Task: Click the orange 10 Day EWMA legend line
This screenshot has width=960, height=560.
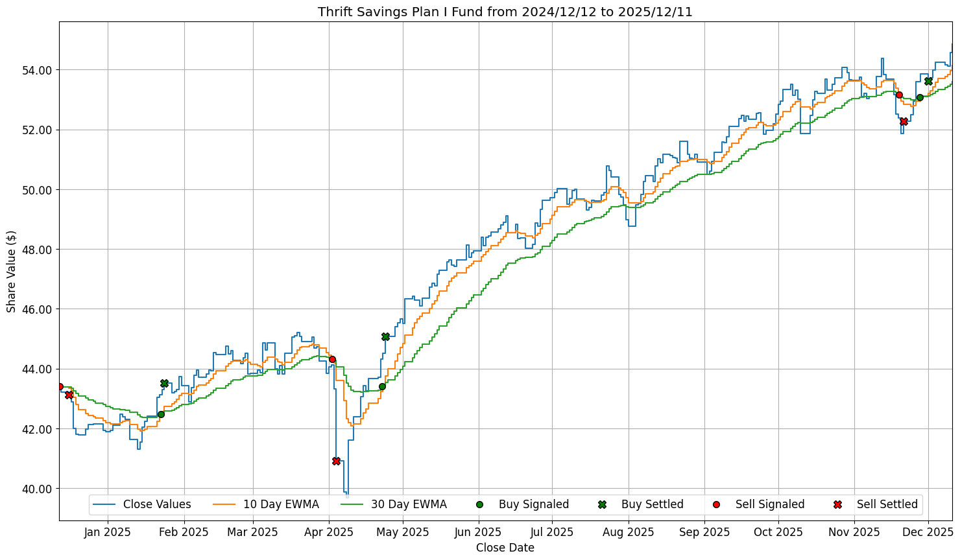Action: pyautogui.click(x=224, y=504)
